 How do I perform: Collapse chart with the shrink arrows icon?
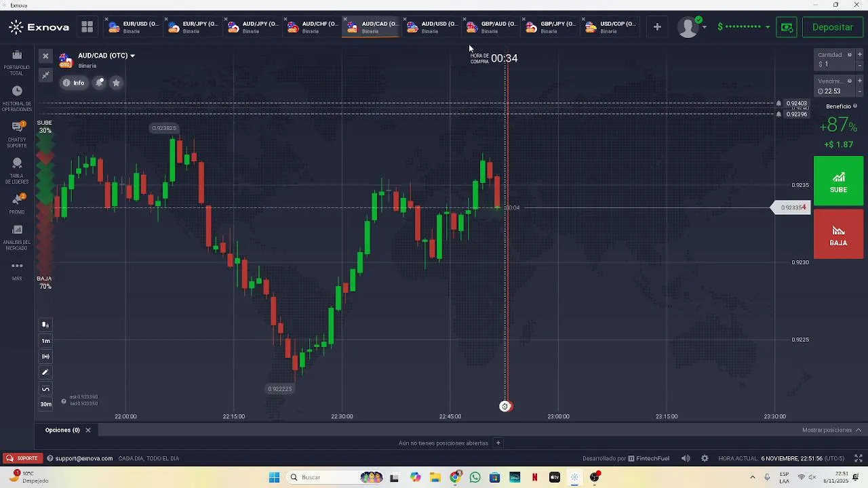[45, 75]
